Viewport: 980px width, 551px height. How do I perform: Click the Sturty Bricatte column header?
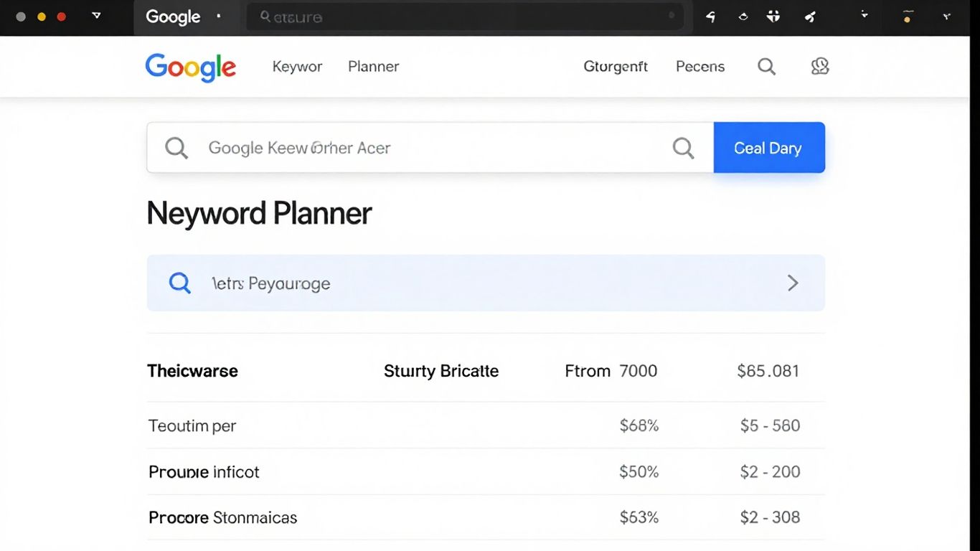(x=441, y=371)
